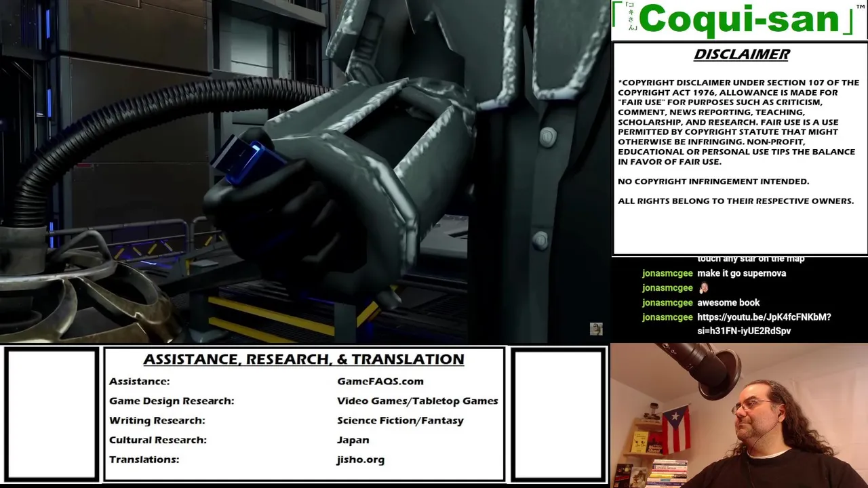Click the 'Assistance:' label
The image size is (868, 488).
click(140, 382)
